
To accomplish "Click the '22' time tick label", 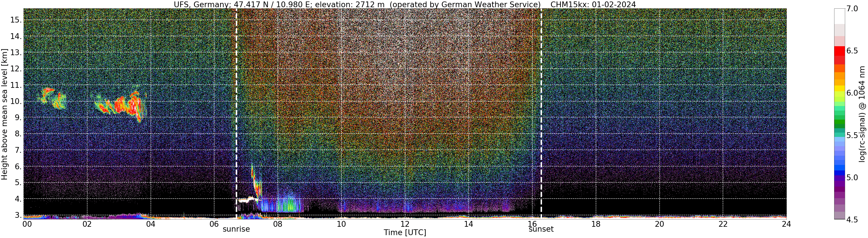I will [723, 224].
